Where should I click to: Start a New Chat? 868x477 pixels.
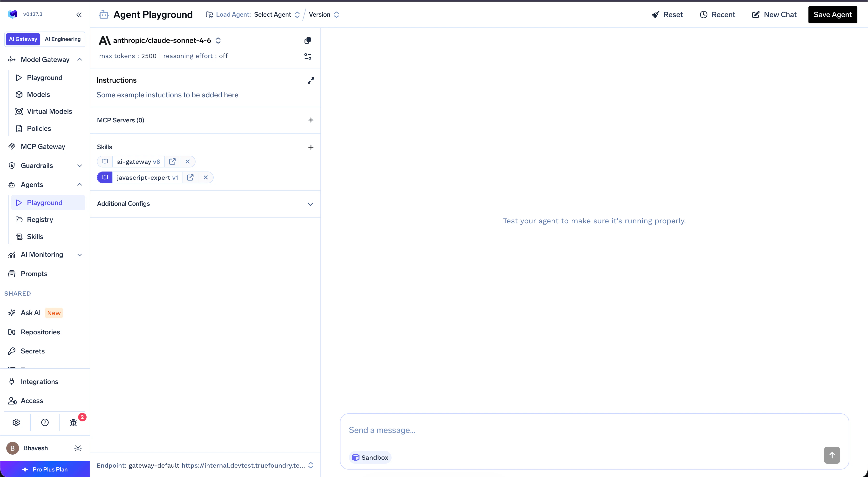pos(774,14)
